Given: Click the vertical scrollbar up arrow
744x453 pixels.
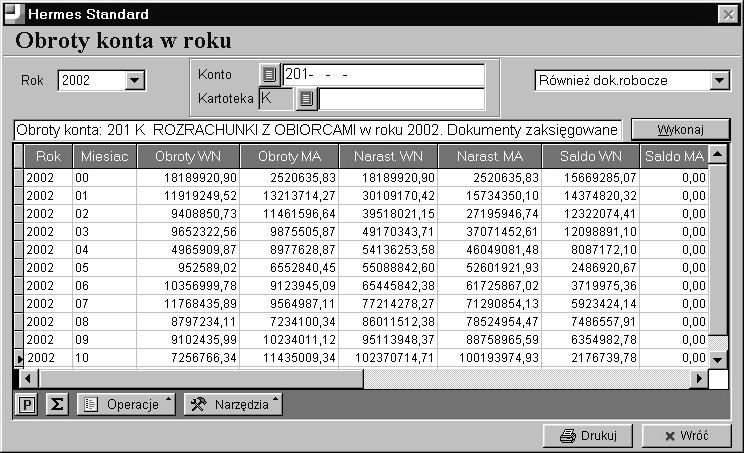Looking at the screenshot, I should 718,155.
